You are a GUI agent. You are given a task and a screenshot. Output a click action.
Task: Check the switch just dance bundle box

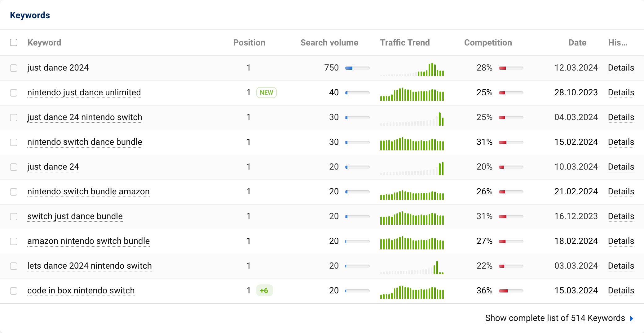(14, 216)
